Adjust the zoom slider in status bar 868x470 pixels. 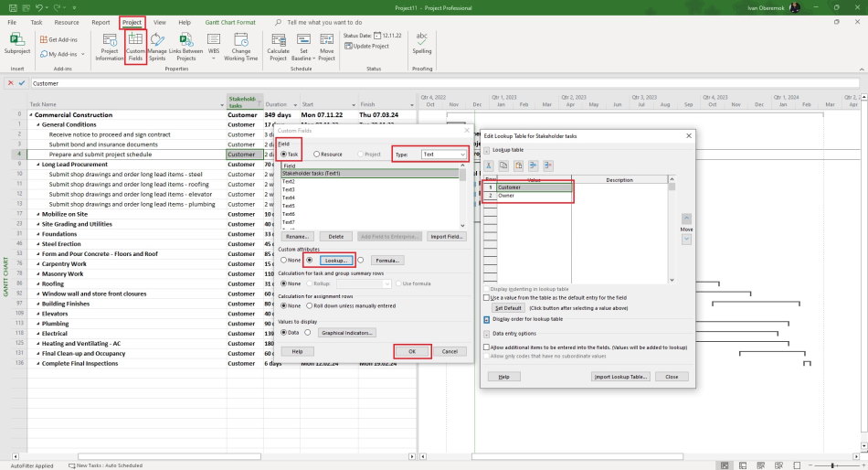pos(832,465)
